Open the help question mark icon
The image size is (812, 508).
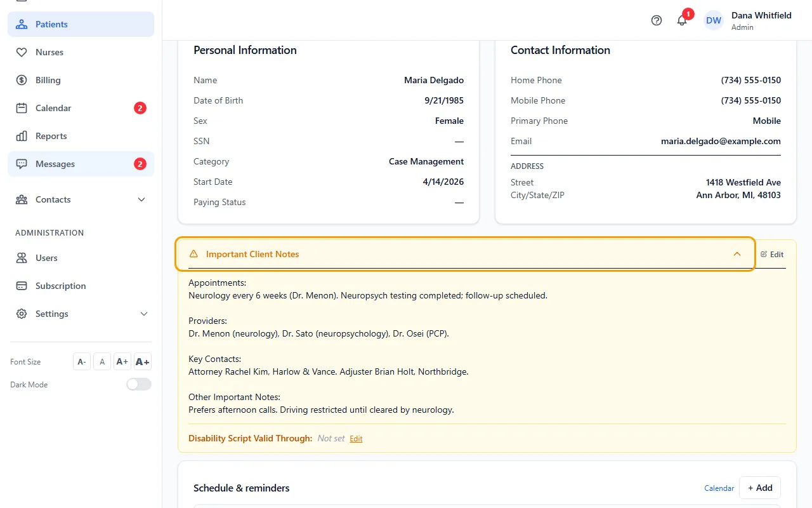(657, 20)
